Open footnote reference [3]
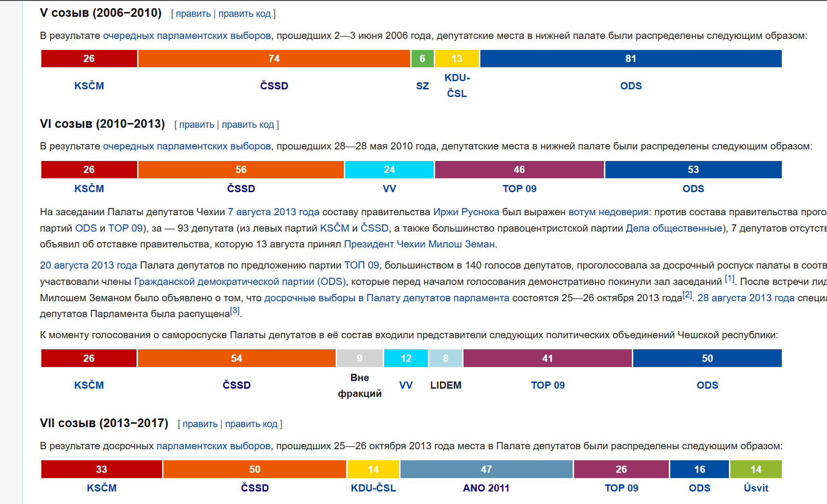The width and height of the screenshot is (827, 504). tap(235, 310)
